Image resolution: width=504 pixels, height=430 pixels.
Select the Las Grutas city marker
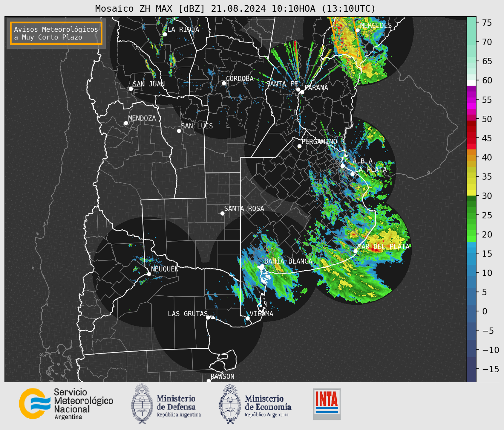point(208,318)
